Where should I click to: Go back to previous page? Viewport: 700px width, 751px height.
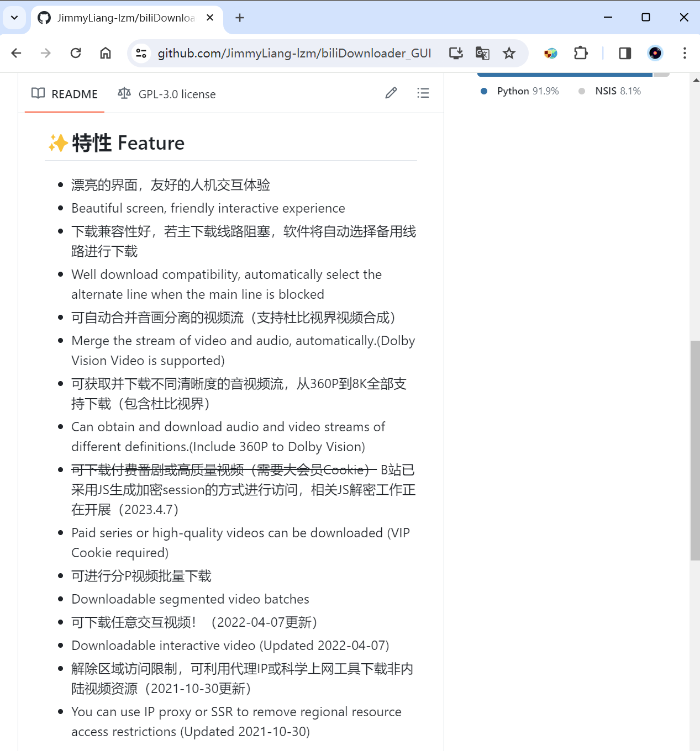(17, 53)
